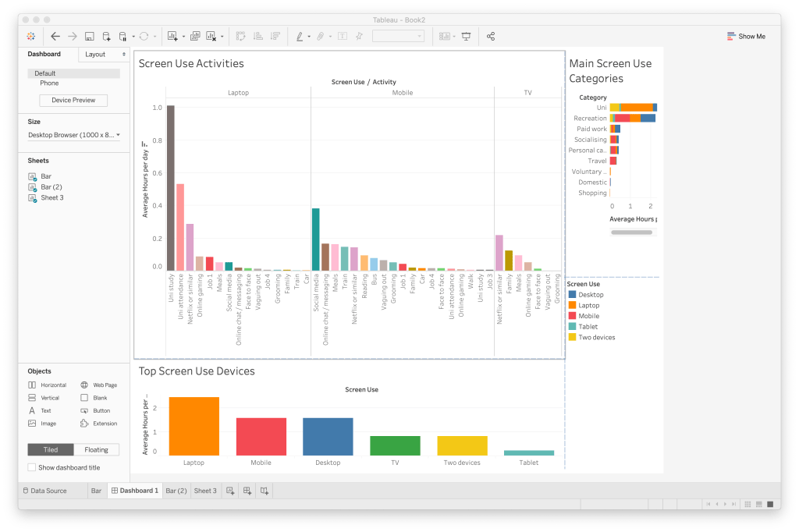This screenshot has width=799, height=532.
Task: Click the Save icon in toolbar
Action: pos(89,36)
